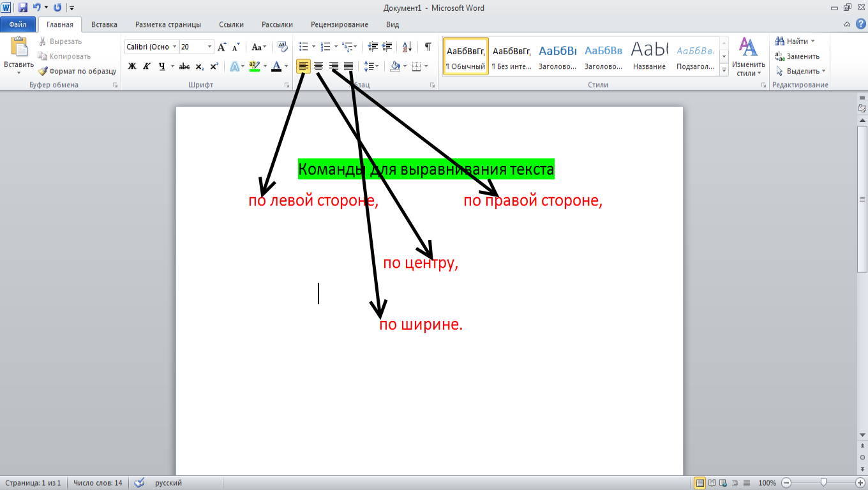Apply font color with letter A button
Viewport: 868px width, 490px height.
pos(276,66)
